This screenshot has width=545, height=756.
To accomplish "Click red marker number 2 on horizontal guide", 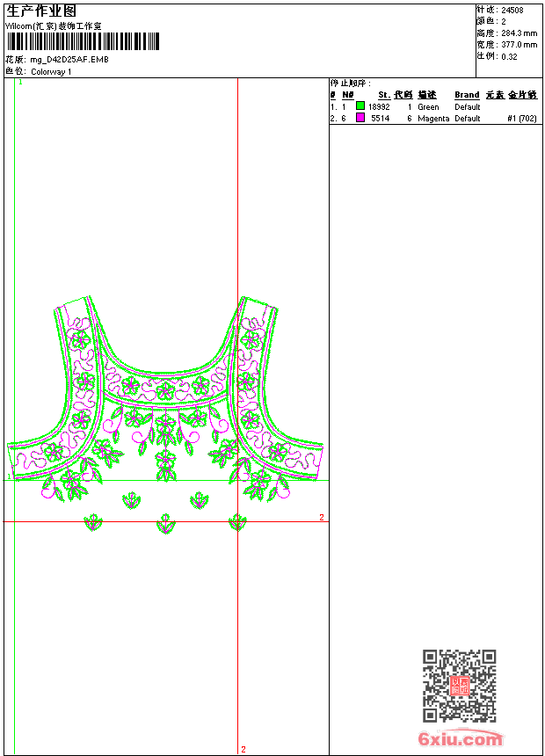I will click(x=322, y=517).
